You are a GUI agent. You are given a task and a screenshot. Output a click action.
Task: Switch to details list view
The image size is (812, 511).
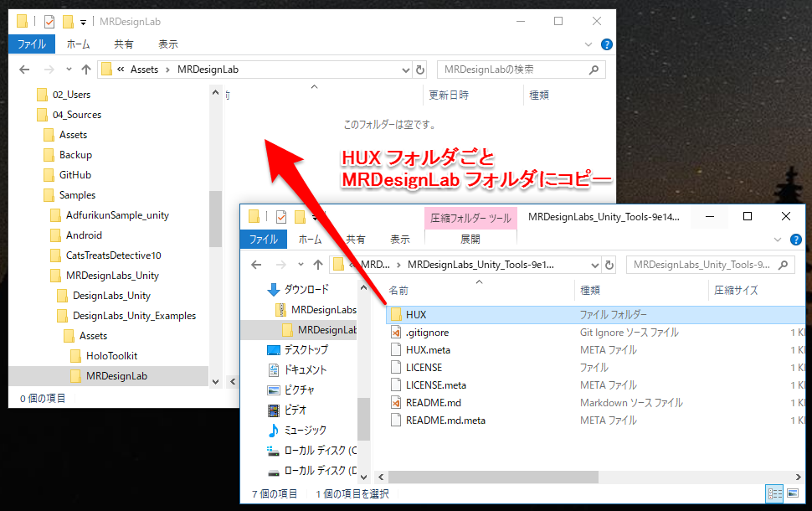pos(774,493)
